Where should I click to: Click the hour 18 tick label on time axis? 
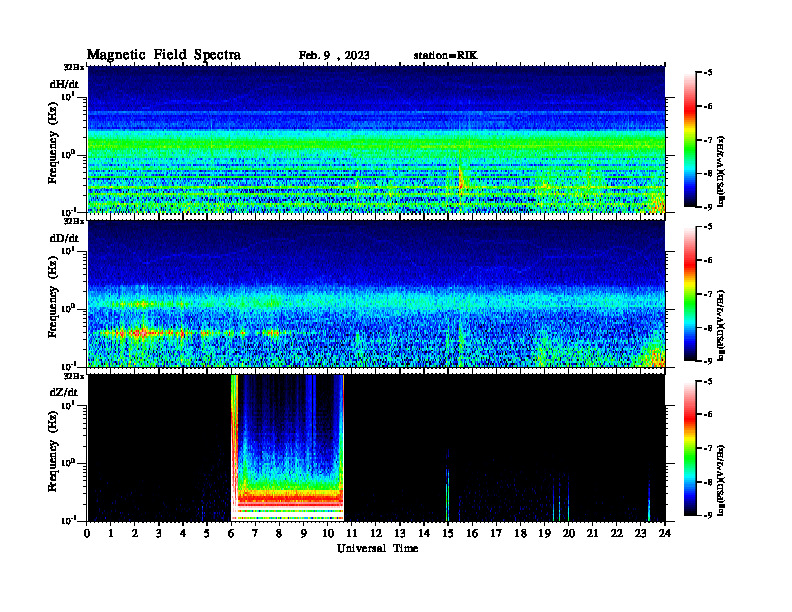point(520,534)
